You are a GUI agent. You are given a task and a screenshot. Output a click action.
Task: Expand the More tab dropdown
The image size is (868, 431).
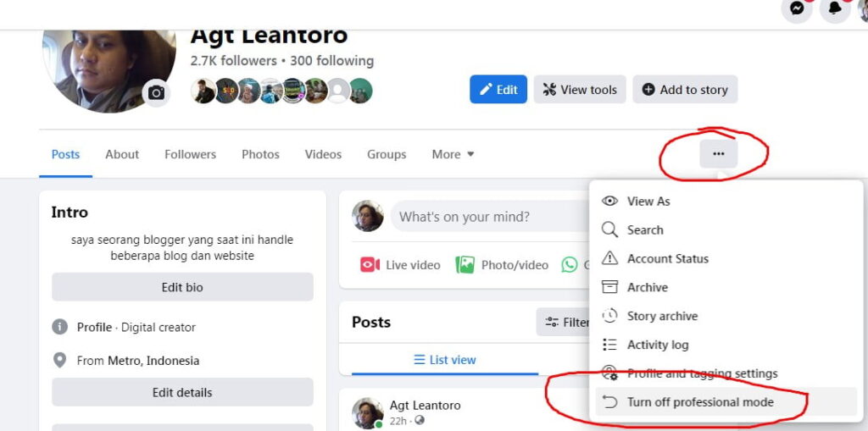point(453,154)
